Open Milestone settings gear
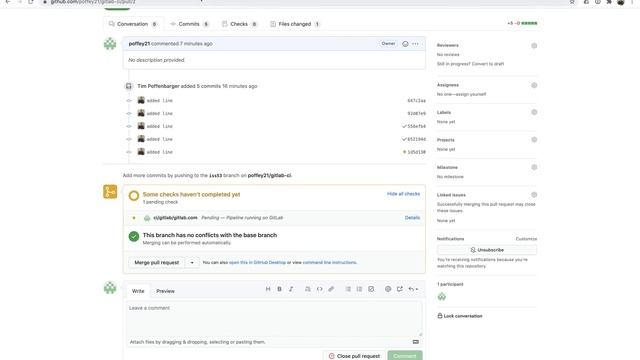640x360 pixels. tap(534, 167)
